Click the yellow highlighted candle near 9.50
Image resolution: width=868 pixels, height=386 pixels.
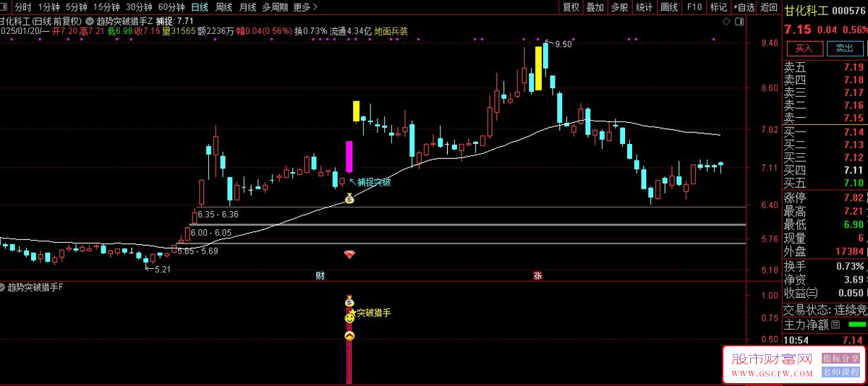(538, 68)
